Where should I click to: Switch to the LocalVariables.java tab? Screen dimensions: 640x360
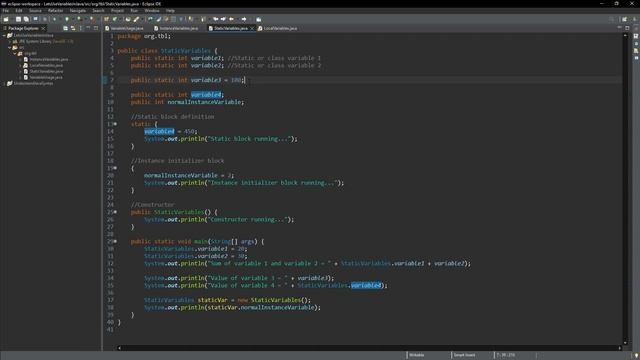[278, 28]
